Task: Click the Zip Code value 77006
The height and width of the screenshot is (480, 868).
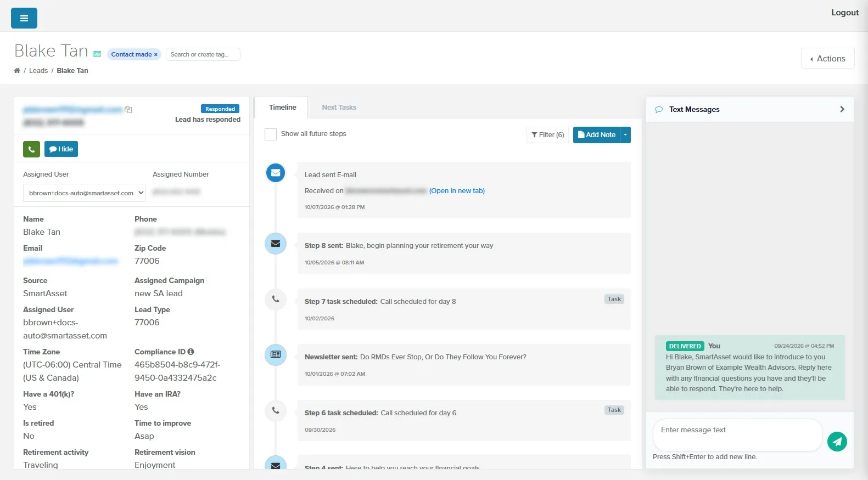Action: click(147, 261)
